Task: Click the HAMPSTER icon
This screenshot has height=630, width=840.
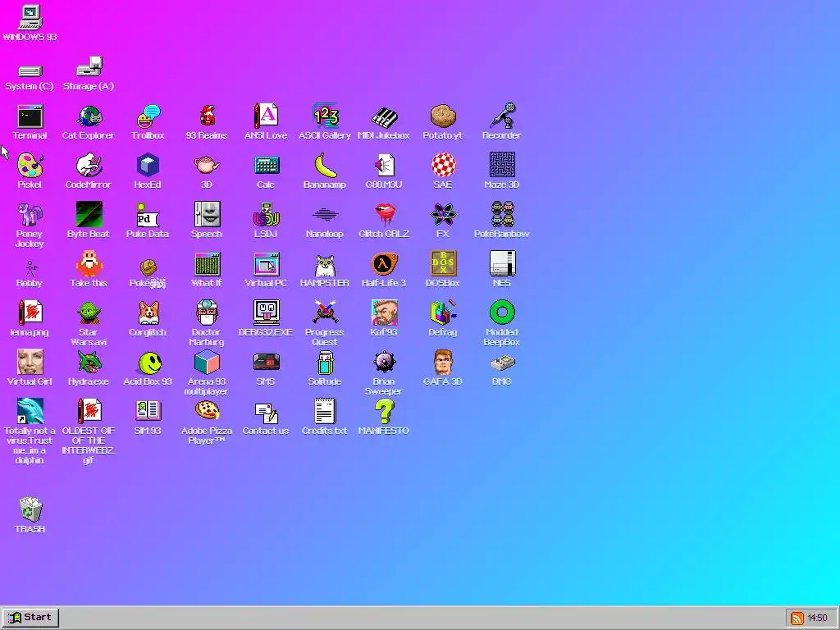Action: (x=325, y=264)
